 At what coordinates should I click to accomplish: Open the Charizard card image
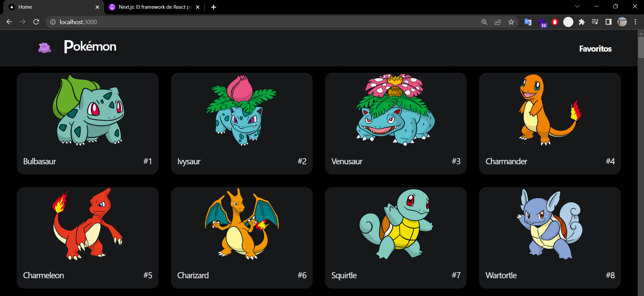[242, 224]
